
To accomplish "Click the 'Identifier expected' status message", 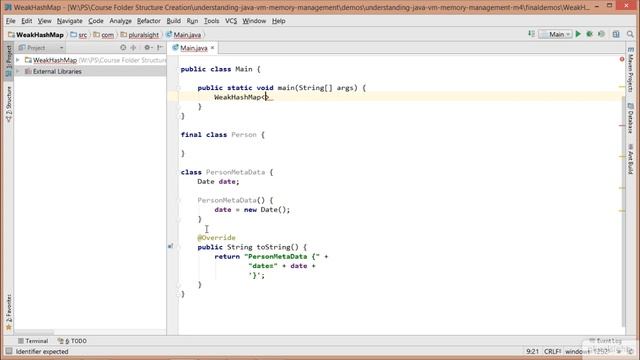I will click(x=42, y=351).
